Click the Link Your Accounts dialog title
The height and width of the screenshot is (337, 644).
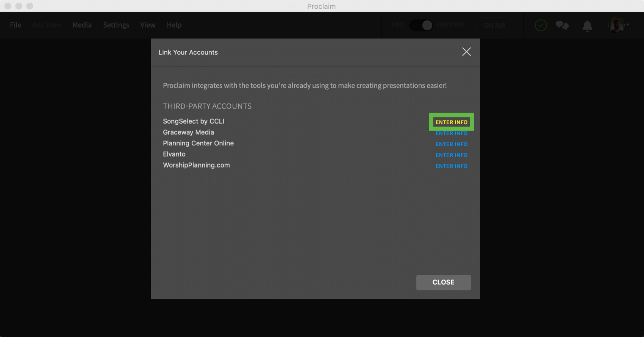pos(188,52)
